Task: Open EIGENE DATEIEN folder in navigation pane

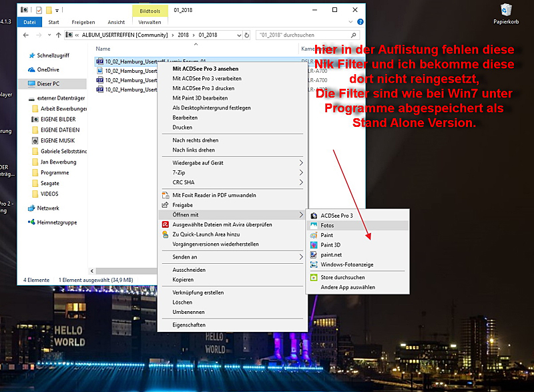Action: pyautogui.click(x=60, y=130)
